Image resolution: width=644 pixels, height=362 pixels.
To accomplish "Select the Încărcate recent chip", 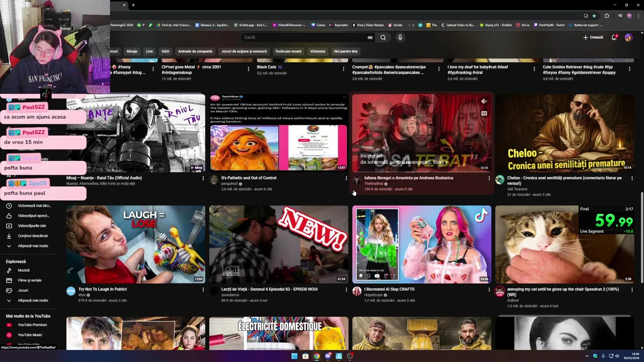I will (x=288, y=51).
